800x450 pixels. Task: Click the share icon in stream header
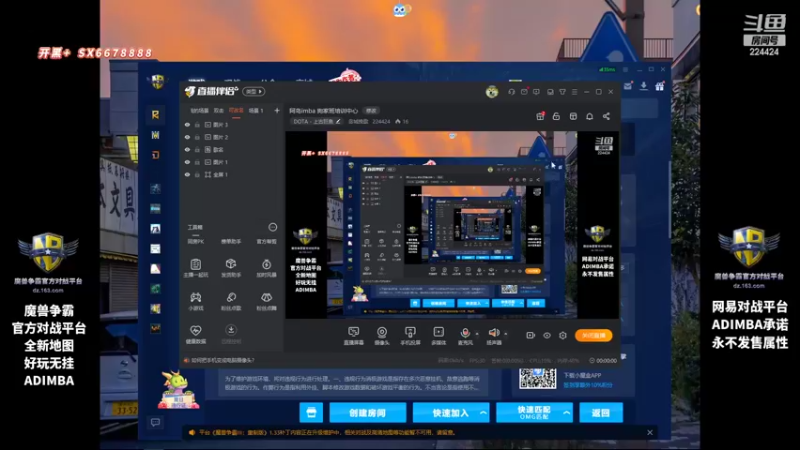(x=606, y=116)
